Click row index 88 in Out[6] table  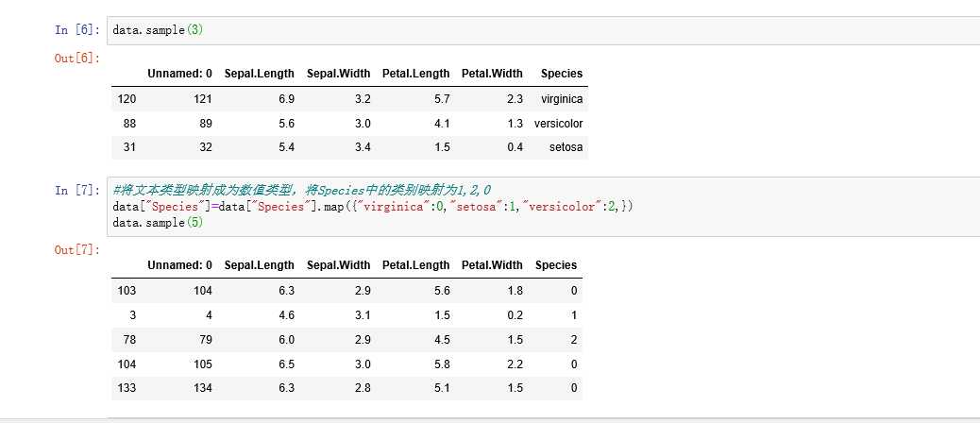pos(129,123)
